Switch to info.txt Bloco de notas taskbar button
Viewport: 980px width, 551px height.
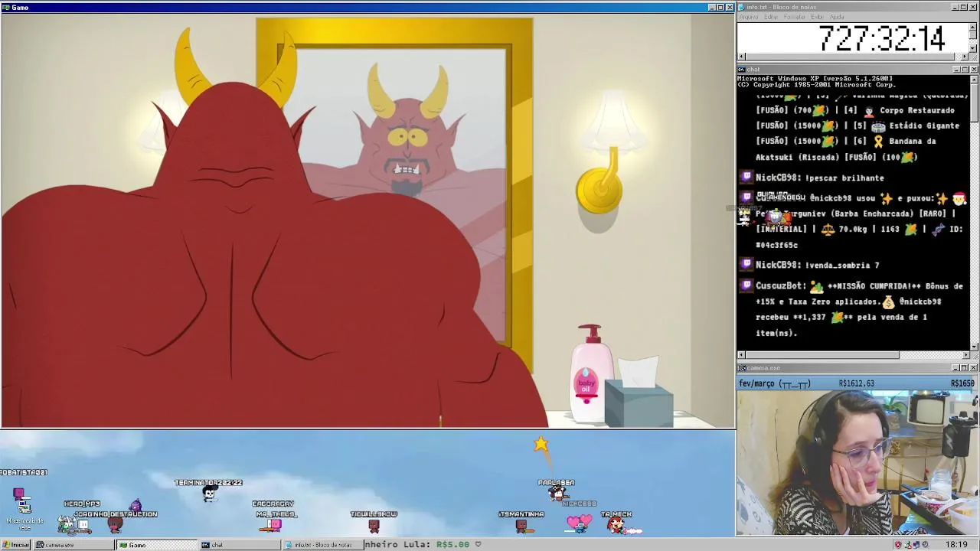(322, 545)
